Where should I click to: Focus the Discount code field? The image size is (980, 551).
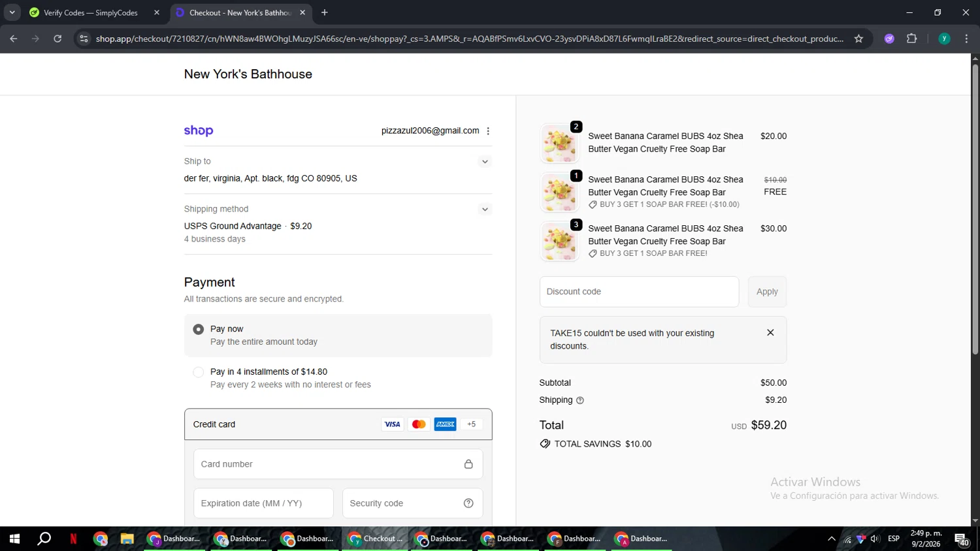639,292
